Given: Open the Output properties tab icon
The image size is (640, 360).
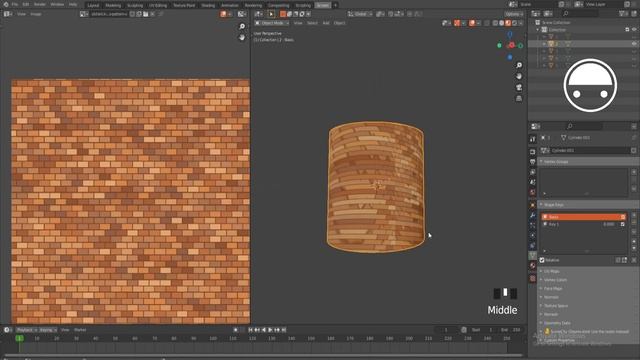Looking at the screenshot, I should click(x=533, y=162).
